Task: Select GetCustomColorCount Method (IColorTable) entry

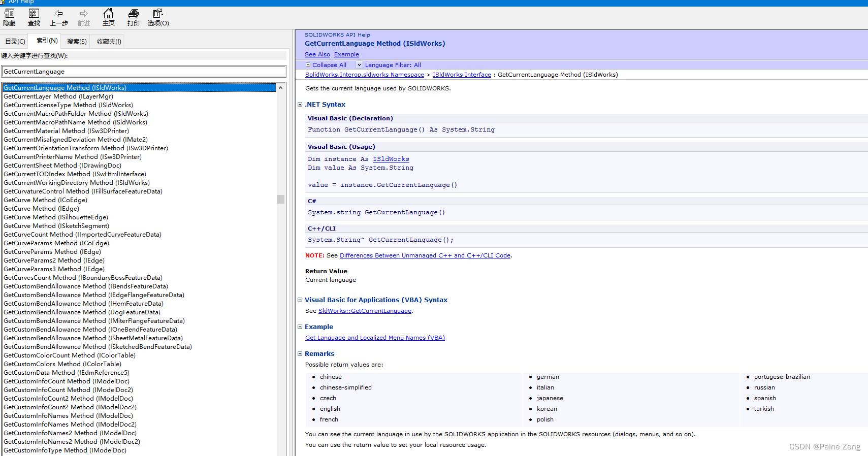Action: (x=70, y=355)
